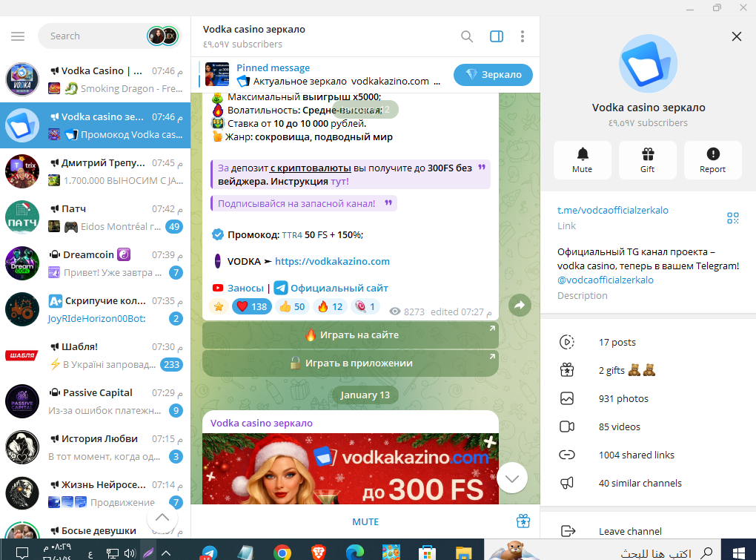Screen dimensions: 756x560
Task: Open Заносы YouTube link
Action: pos(245,288)
